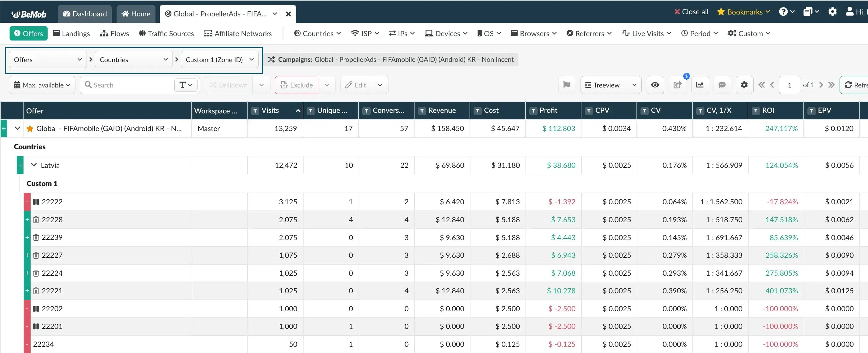Click the share/export icon in toolbar
The image size is (868, 353).
[x=678, y=85]
